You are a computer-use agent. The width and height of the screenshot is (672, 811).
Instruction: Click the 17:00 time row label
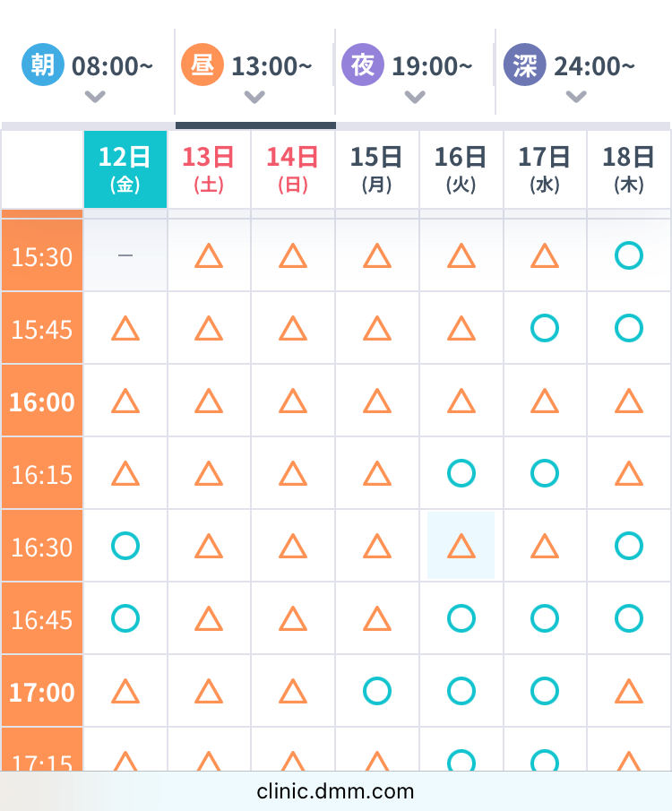pyautogui.click(x=42, y=691)
